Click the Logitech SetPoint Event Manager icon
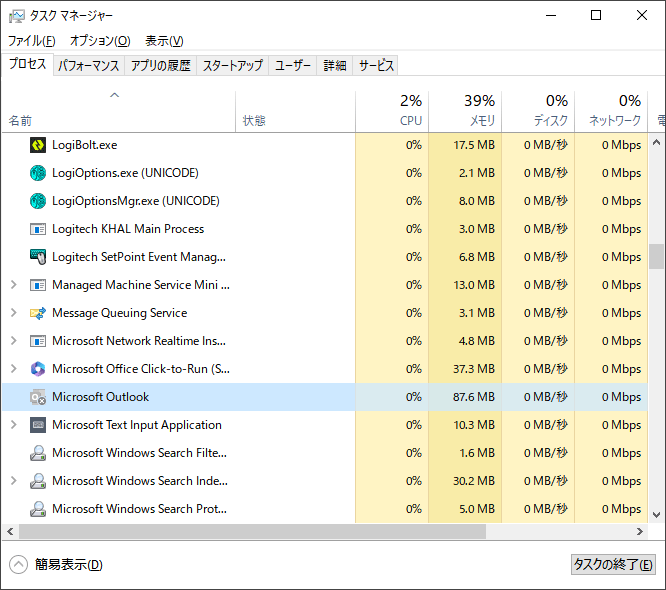Image resolution: width=666 pixels, height=590 pixels. 38,257
